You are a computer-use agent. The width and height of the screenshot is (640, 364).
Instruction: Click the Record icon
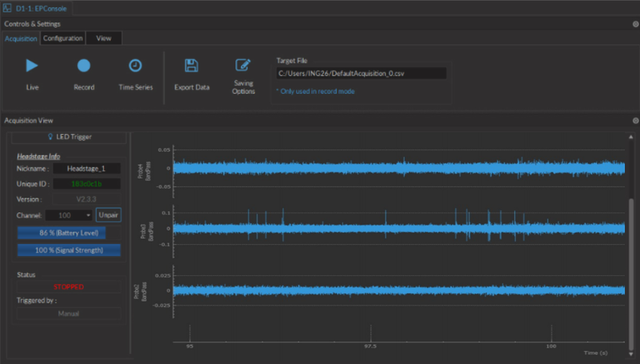[x=84, y=66]
